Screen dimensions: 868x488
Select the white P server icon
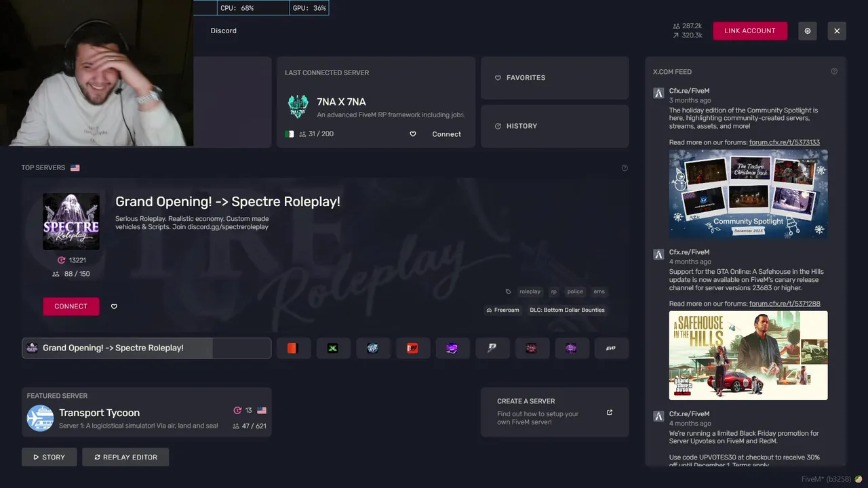pyautogui.click(x=492, y=348)
